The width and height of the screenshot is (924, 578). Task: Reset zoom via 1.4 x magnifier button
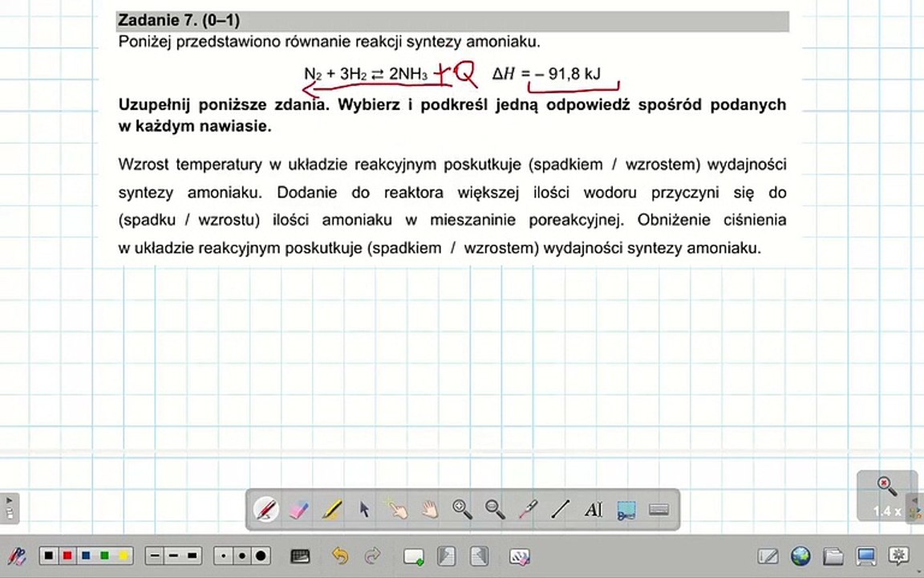pos(886,496)
